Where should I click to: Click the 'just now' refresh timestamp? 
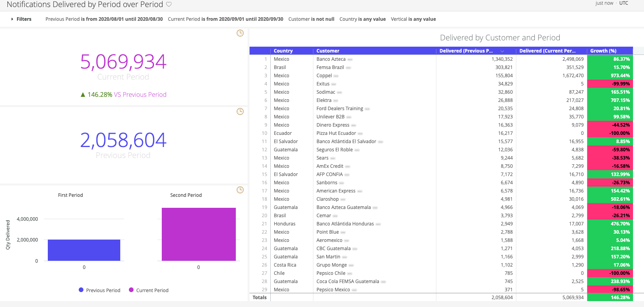pos(604,3)
